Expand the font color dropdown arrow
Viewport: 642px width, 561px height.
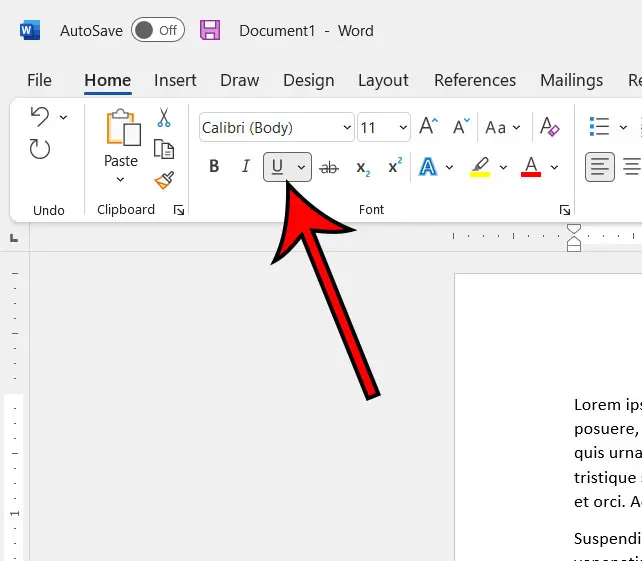(x=554, y=167)
